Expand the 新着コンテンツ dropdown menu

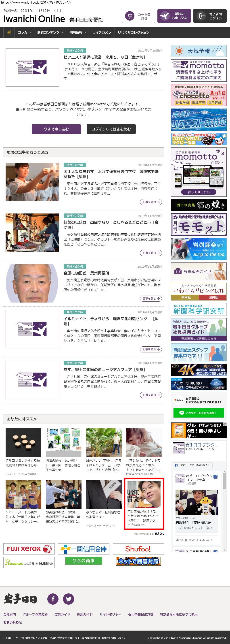pyautogui.click(x=50, y=32)
